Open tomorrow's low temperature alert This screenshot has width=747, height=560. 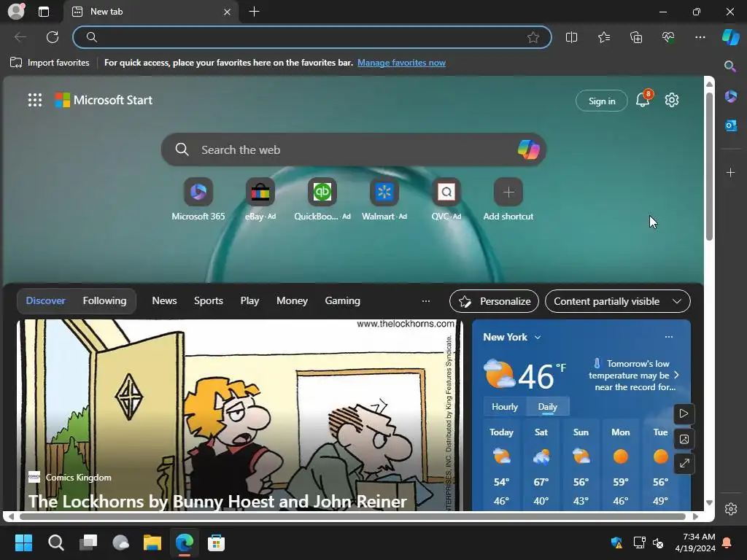tap(632, 376)
